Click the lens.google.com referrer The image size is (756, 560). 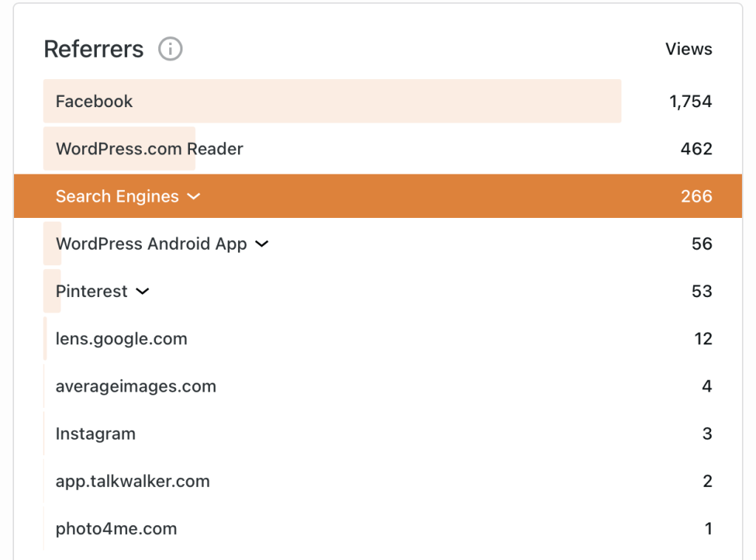pos(121,339)
